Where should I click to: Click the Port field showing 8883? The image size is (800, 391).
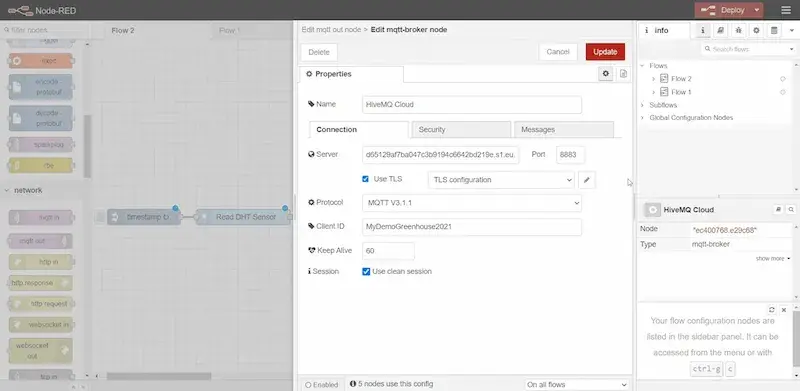[570, 155]
